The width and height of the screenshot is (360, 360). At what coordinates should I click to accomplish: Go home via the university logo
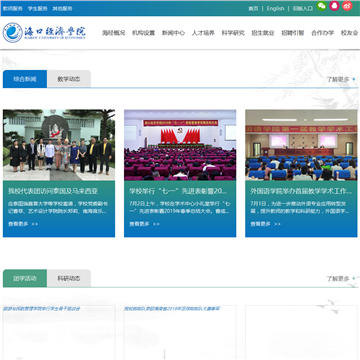(x=44, y=32)
